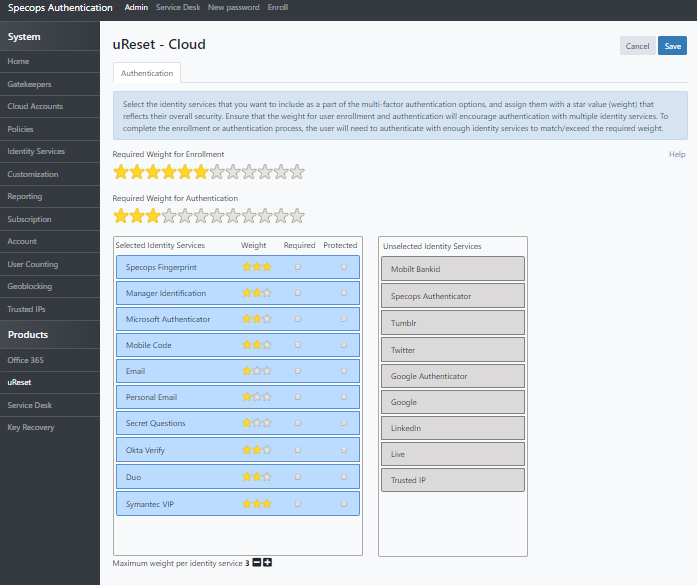This screenshot has height=585, width=697.
Task: Set Duo weight to third star
Action: [x=267, y=477]
